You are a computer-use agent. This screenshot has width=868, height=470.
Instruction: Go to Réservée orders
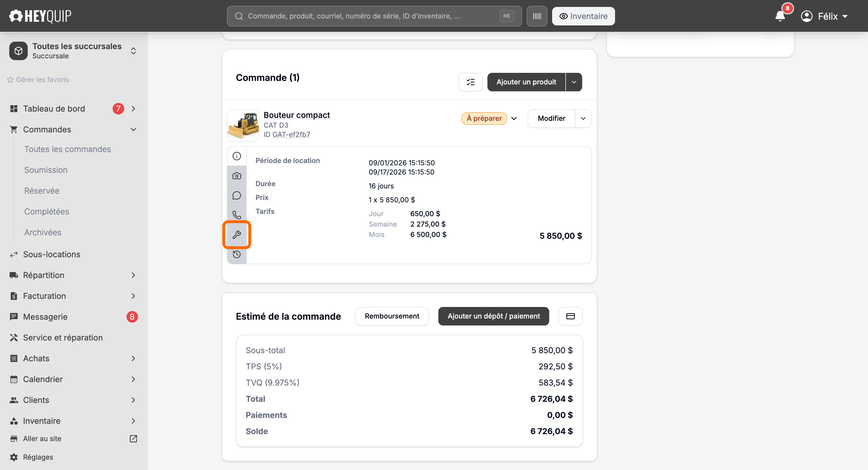[x=42, y=191]
